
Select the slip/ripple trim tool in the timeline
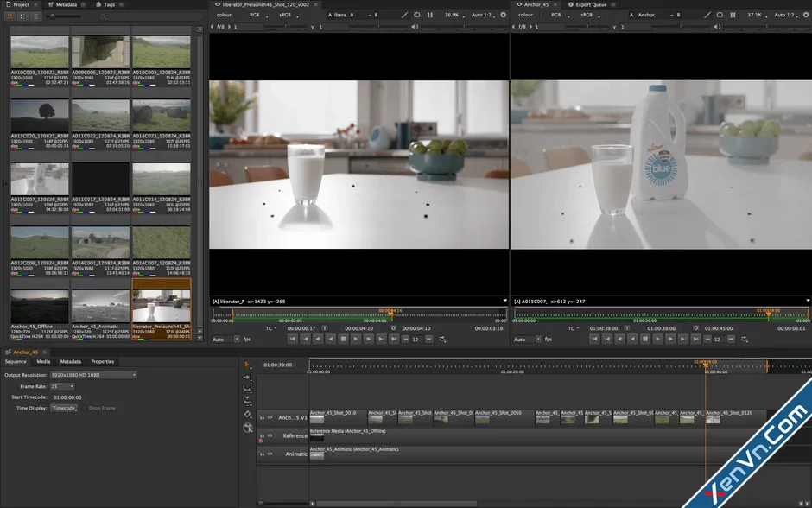tap(247, 390)
